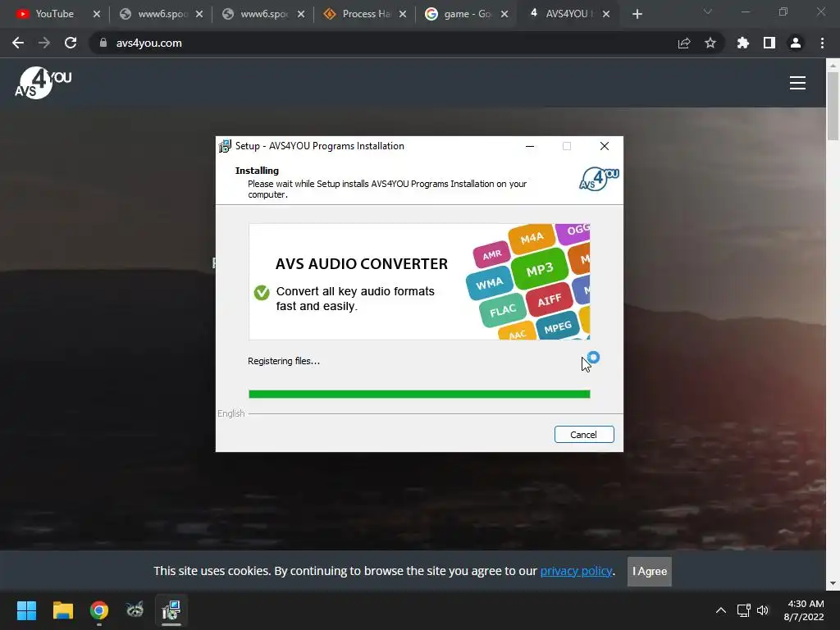The height and width of the screenshot is (630, 840).
Task: Go forward in Chrome
Action: pos(44,43)
